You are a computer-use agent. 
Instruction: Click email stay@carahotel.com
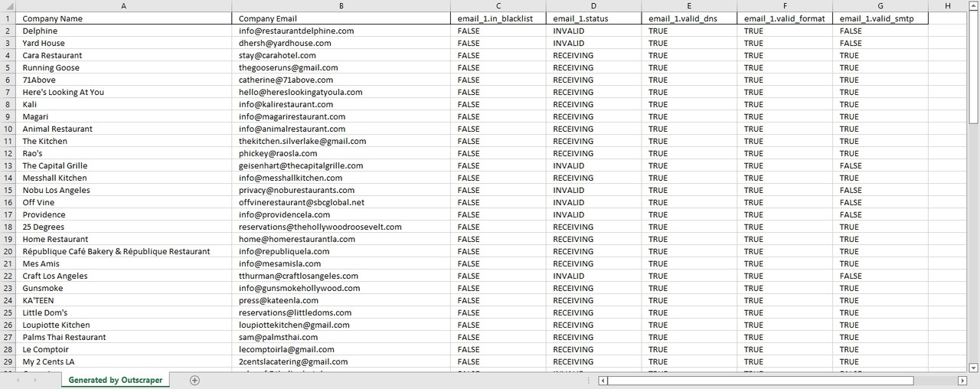tap(277, 55)
